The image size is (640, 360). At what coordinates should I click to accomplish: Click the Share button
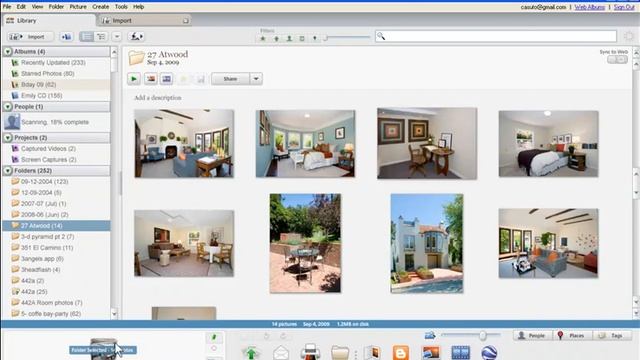230,79
